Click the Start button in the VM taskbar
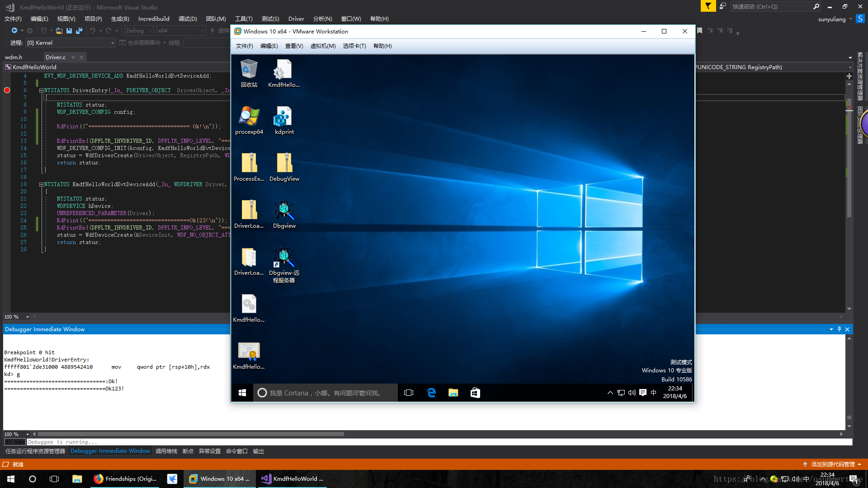The image size is (868, 488). tap(242, 393)
